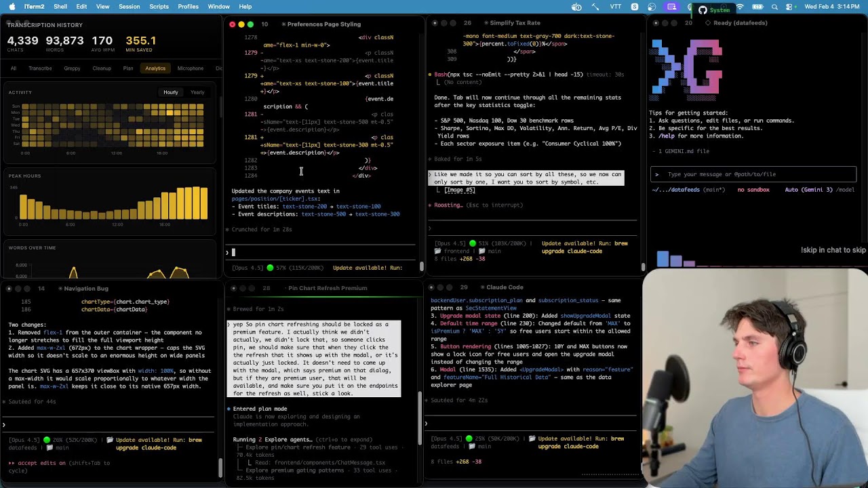
Task: Open the Scripts menu
Action: click(159, 7)
